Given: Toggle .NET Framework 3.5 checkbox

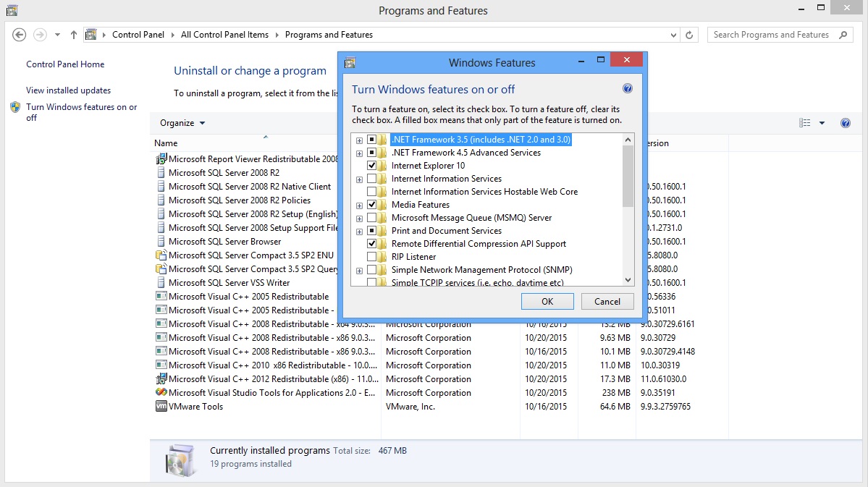Looking at the screenshot, I should (x=372, y=140).
